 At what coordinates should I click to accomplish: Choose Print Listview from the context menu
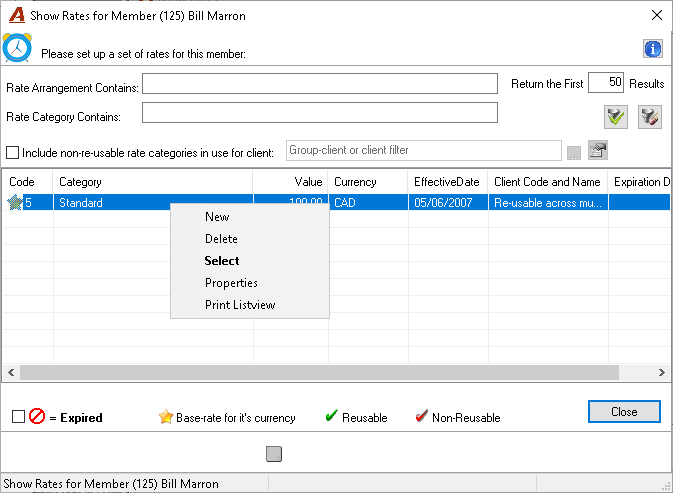tap(250, 305)
